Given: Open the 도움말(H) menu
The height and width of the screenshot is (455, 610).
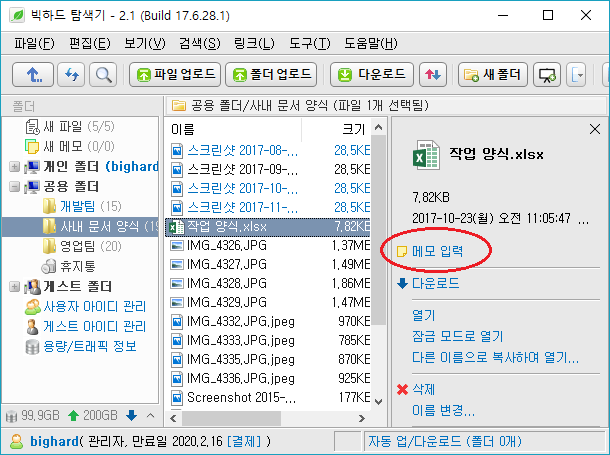Looking at the screenshot, I should (x=371, y=43).
